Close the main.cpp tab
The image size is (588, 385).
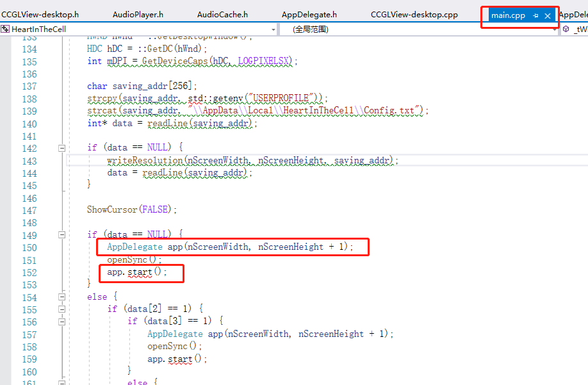[548, 16]
